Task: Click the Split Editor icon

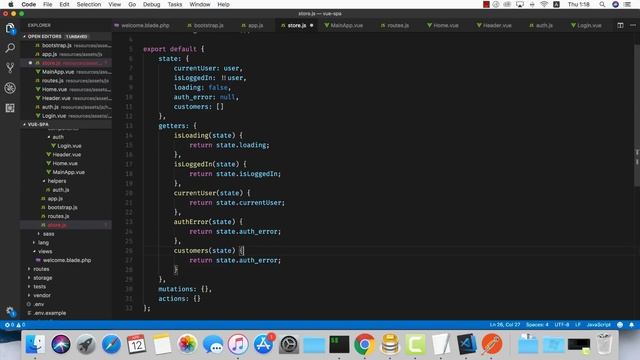Action: (620, 25)
